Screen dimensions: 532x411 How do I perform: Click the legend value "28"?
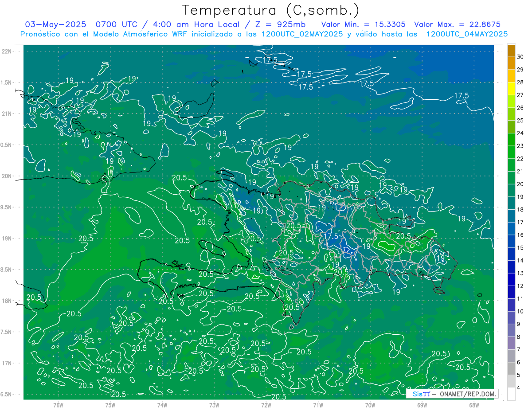pos(520,82)
